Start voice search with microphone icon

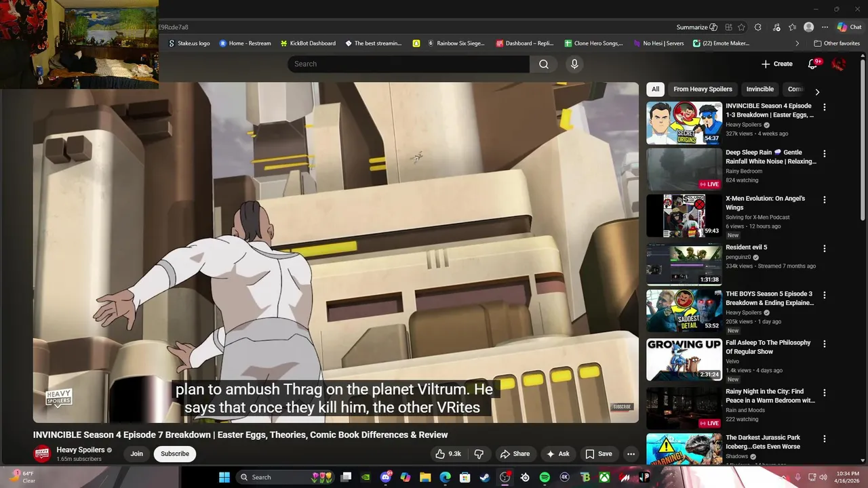[x=574, y=64]
